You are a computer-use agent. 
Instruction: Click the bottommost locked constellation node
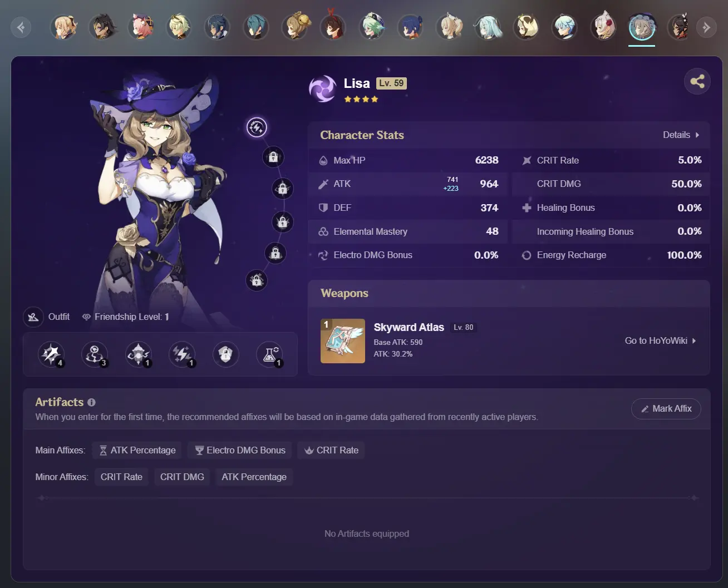[x=257, y=280]
